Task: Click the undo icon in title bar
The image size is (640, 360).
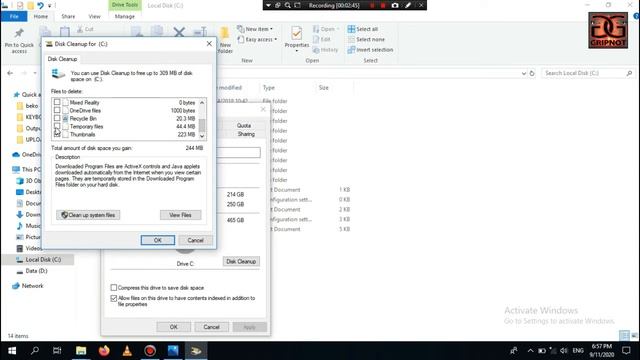Action: tap(40, 5)
